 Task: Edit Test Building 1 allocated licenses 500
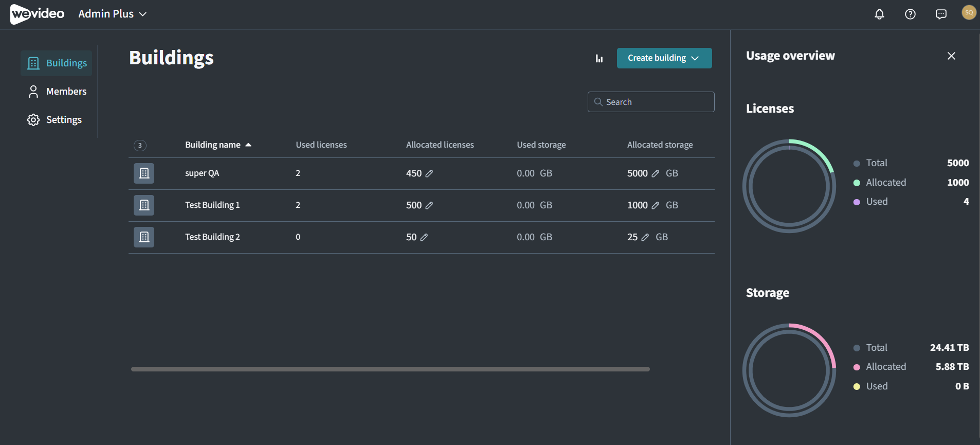pos(429,205)
